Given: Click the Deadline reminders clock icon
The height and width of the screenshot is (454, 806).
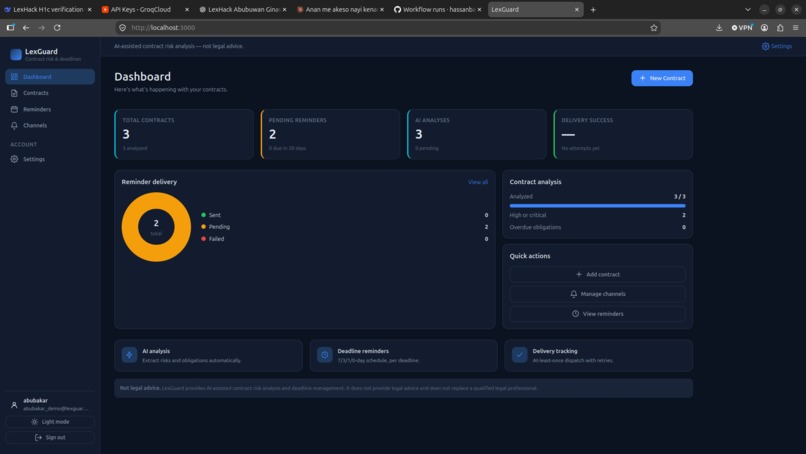Looking at the screenshot, I should pyautogui.click(x=325, y=355).
